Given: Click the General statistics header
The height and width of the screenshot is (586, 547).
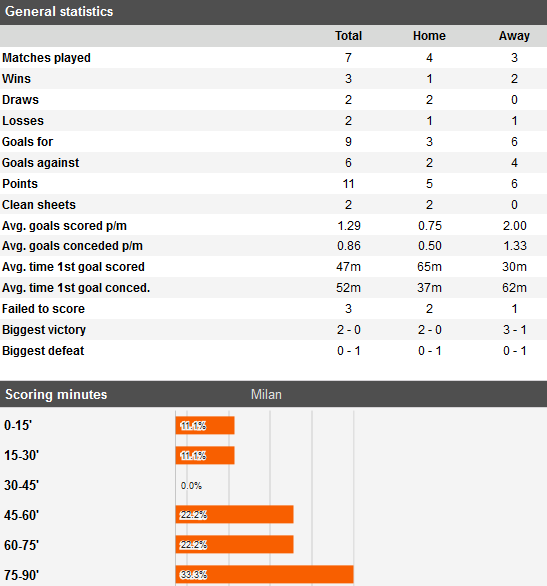Looking at the screenshot, I should [59, 12].
